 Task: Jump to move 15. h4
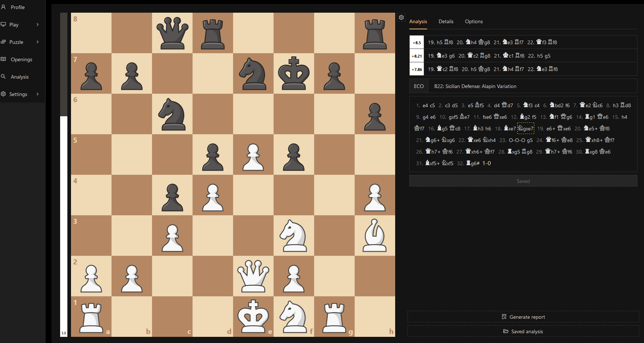tap(624, 117)
